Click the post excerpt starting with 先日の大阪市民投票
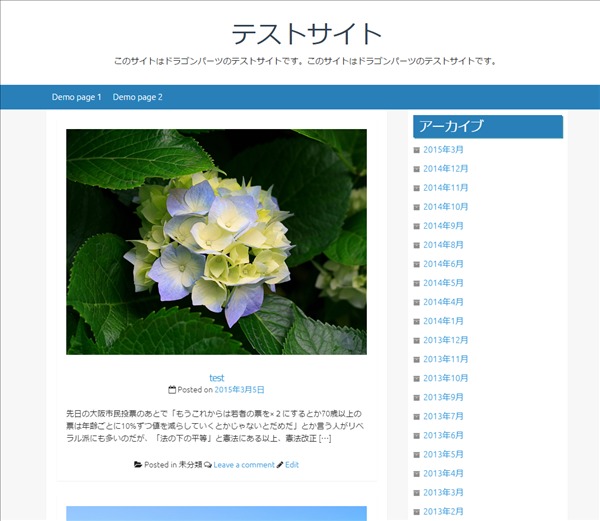The width and height of the screenshot is (600, 521). tap(214, 426)
